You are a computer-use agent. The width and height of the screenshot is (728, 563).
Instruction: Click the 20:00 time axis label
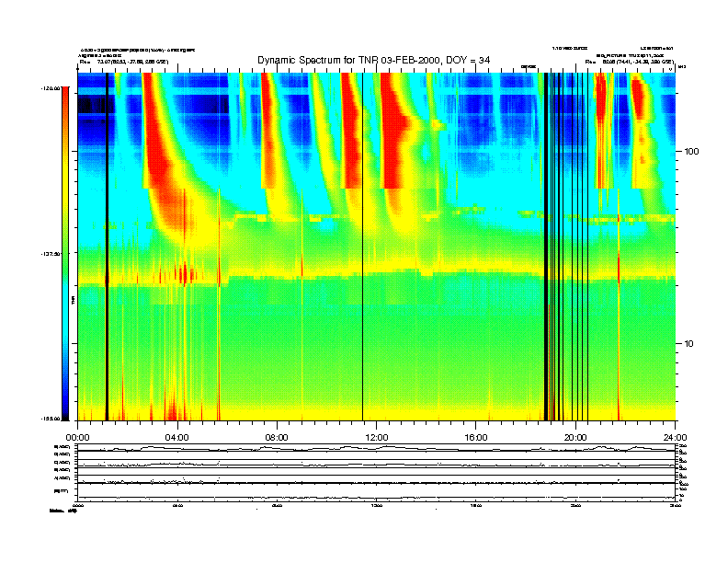coord(575,438)
